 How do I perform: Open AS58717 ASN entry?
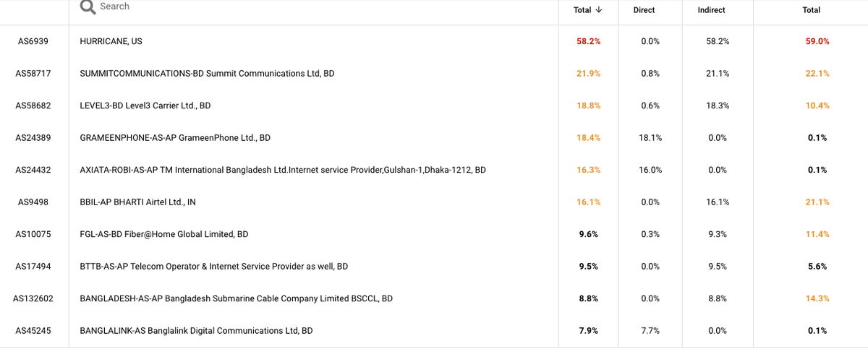click(x=33, y=74)
